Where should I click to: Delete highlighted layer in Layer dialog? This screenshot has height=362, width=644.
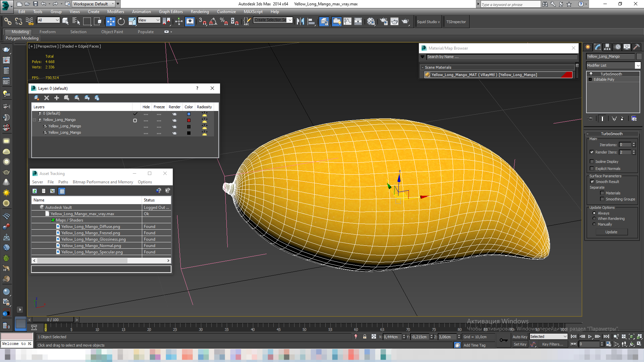[47, 98]
